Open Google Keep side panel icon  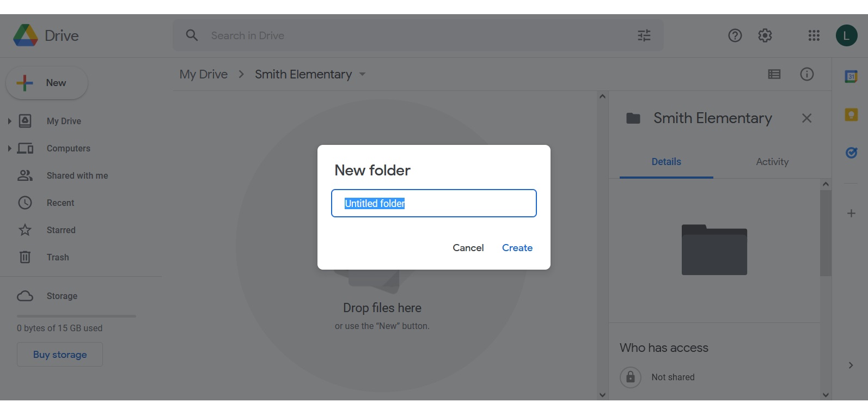(851, 114)
